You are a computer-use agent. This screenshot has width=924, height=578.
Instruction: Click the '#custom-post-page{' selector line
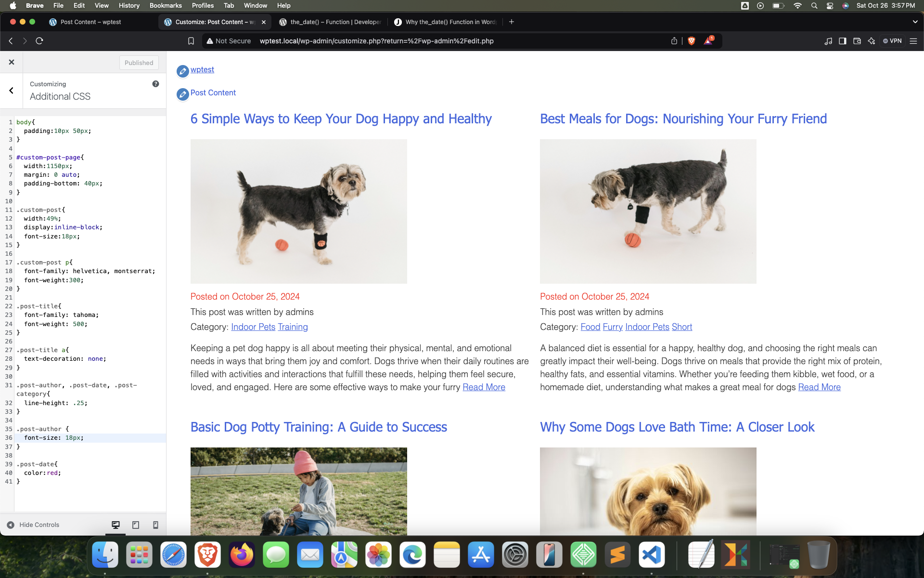point(50,158)
